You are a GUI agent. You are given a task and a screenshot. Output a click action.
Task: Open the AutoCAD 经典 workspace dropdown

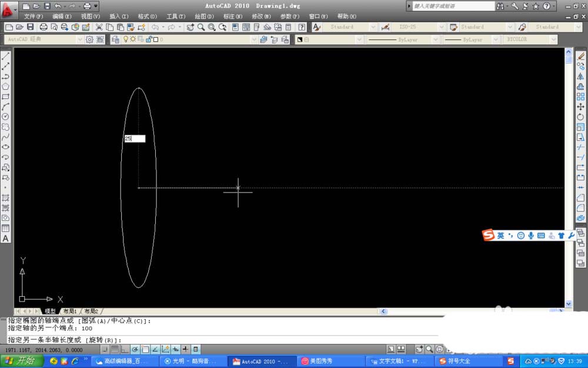pos(79,39)
